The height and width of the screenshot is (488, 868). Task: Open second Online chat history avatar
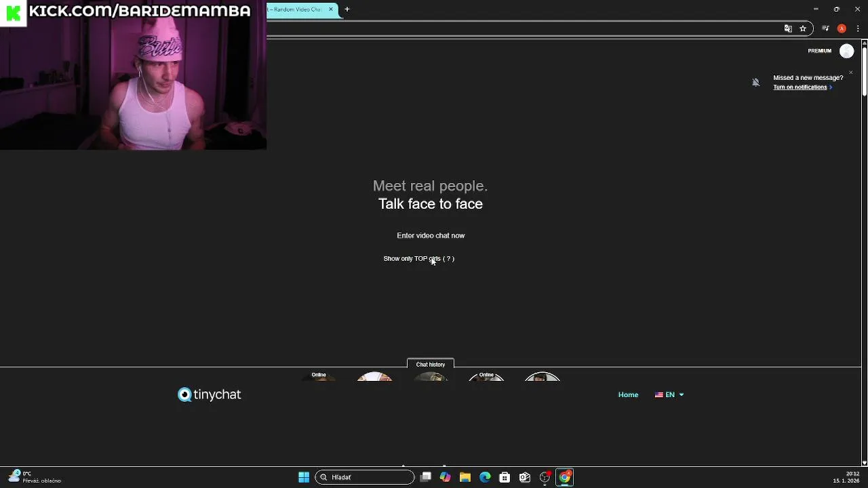pos(486,376)
